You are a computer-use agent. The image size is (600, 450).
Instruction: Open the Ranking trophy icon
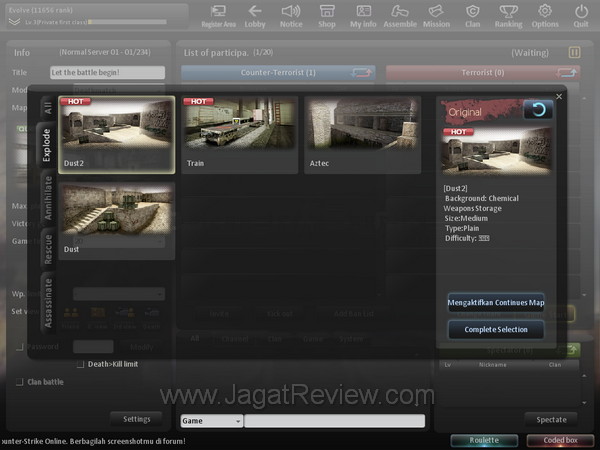[509, 16]
